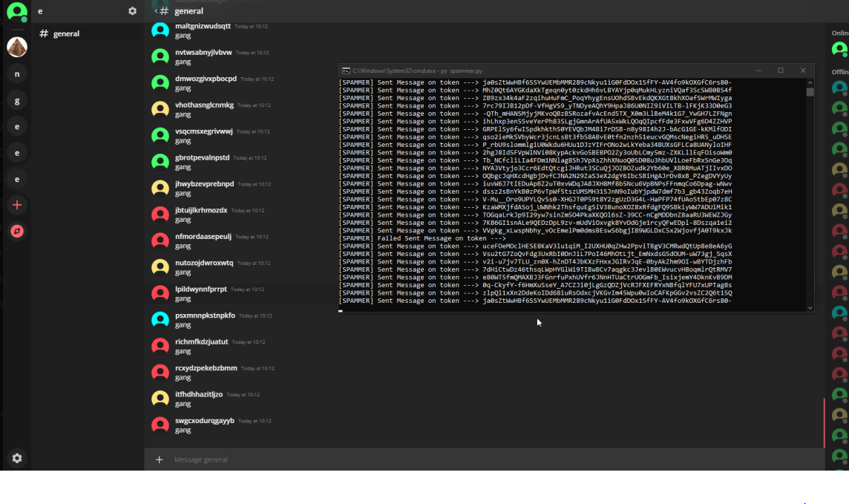Open the general channel in sidebar
The height and width of the screenshot is (504, 849).
(x=87, y=33)
